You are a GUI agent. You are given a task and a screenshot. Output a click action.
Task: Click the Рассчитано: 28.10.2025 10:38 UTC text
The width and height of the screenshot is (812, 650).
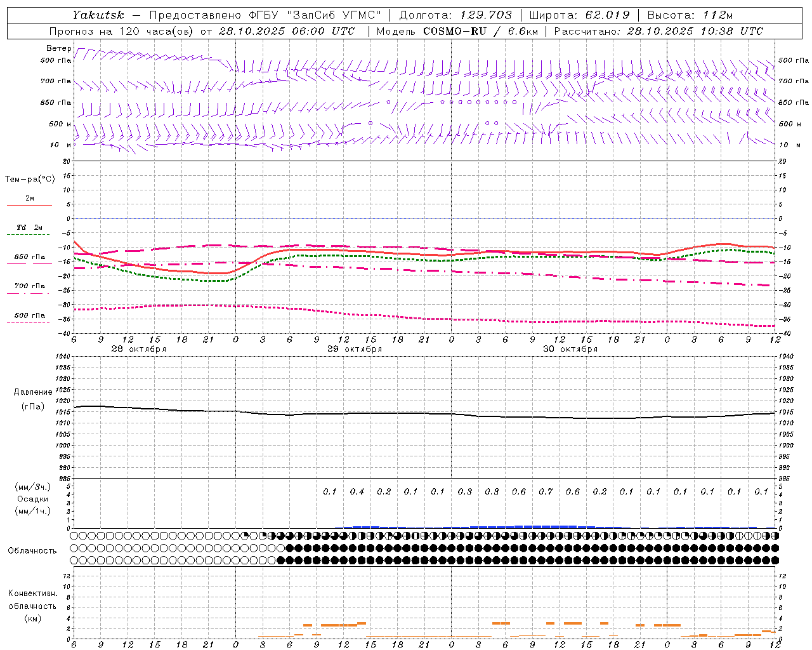point(658,31)
